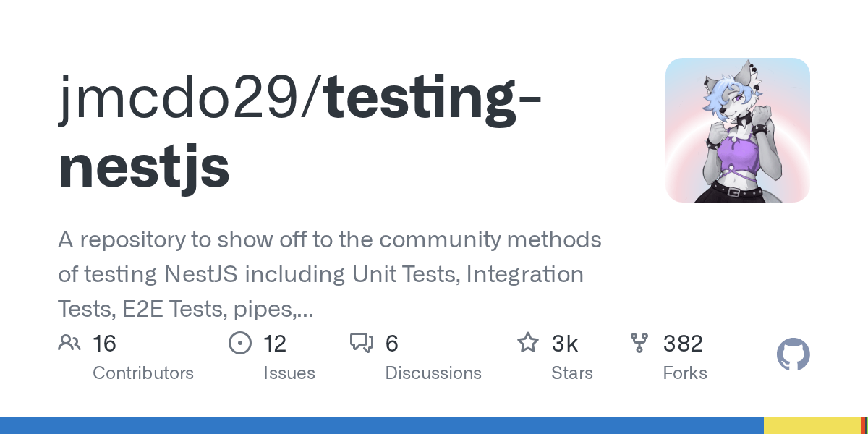Click the Forks branch icon
Screen dimensions: 868x434
639,343
